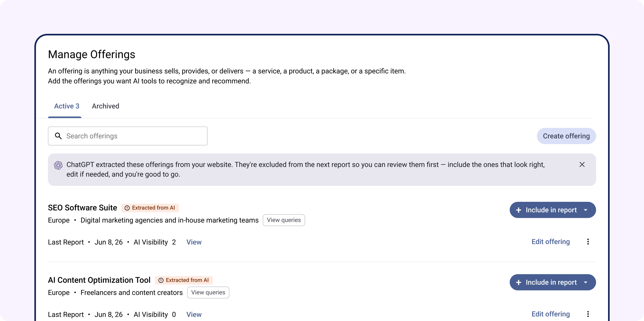Viewport: 644px width, 321px height.
Task: View last report for SEO Software Suite
Action: pos(194,242)
